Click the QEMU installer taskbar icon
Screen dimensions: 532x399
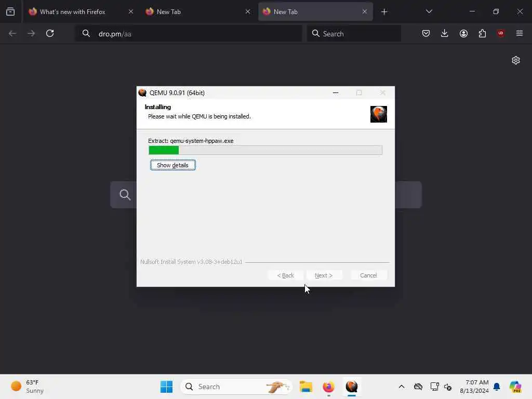[352, 387]
